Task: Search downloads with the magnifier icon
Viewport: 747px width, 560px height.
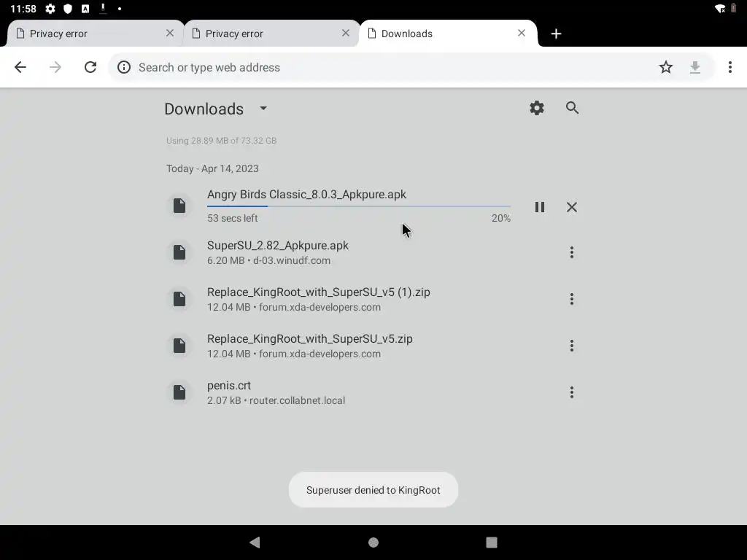Action: click(x=572, y=108)
